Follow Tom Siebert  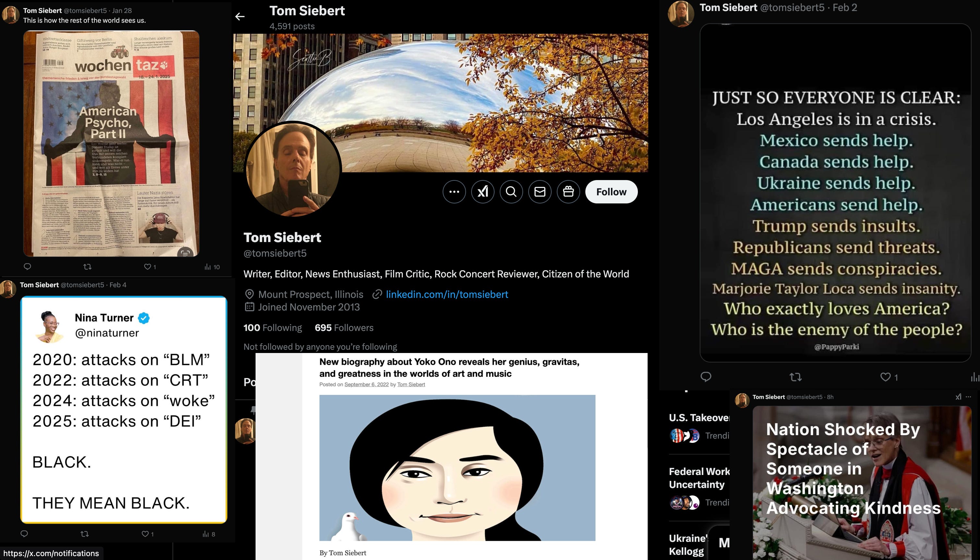[611, 191]
